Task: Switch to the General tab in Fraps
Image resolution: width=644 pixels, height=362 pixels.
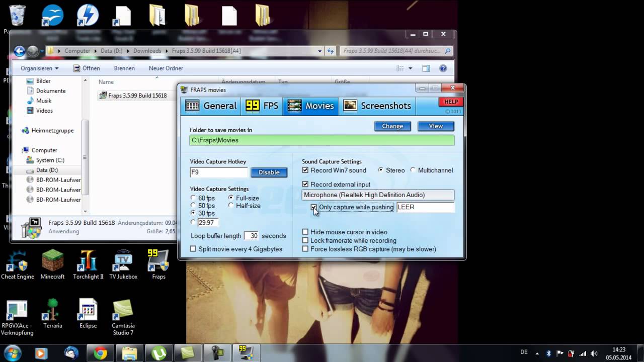Action: point(211,106)
